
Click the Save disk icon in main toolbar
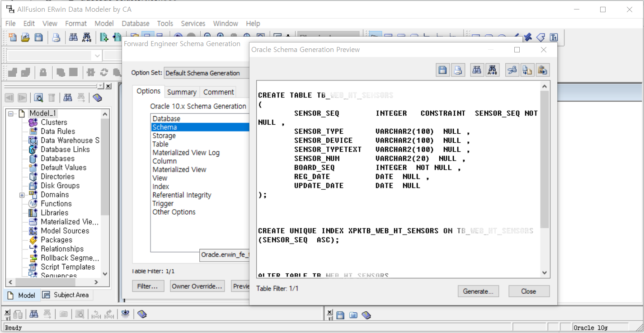[38, 38]
